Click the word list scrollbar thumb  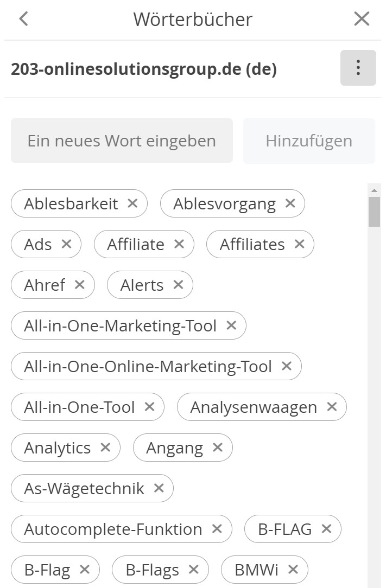coord(374,212)
